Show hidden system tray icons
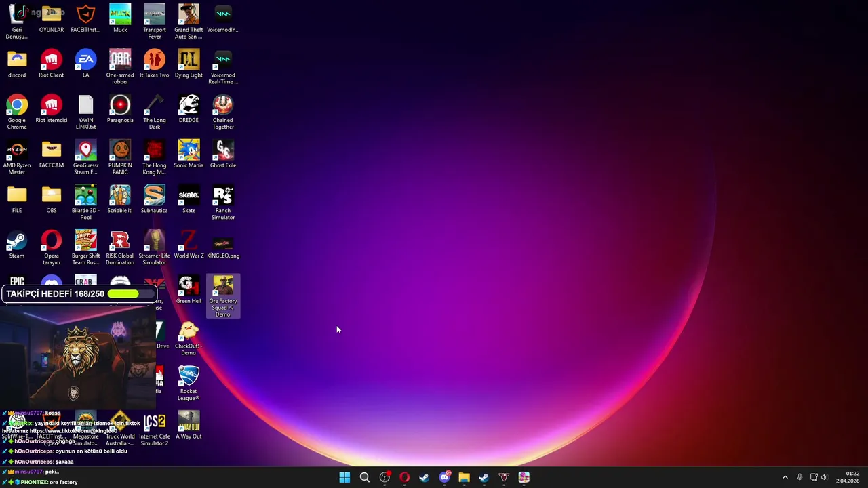 coord(785,477)
